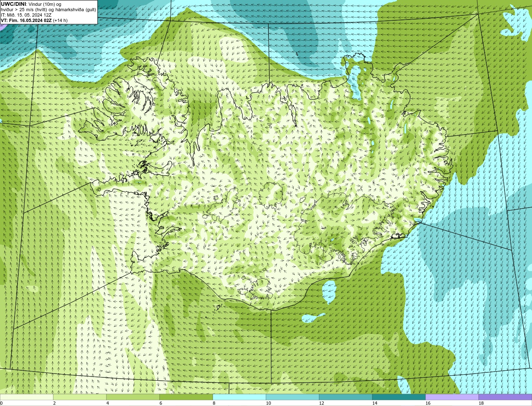The width and height of the screenshot is (532, 406).
Task: Select the 10–12 m/s light teal legend swatch
Action: pyautogui.click(x=293, y=397)
